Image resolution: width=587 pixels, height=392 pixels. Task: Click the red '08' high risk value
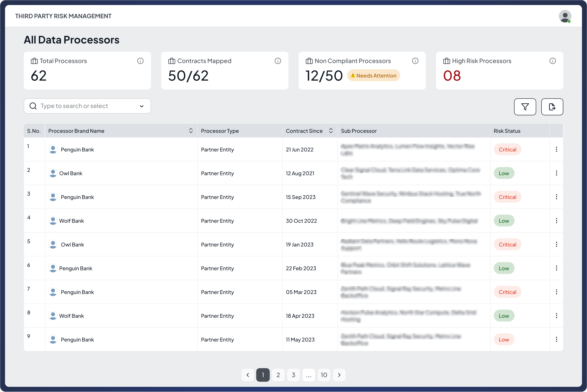[452, 76]
